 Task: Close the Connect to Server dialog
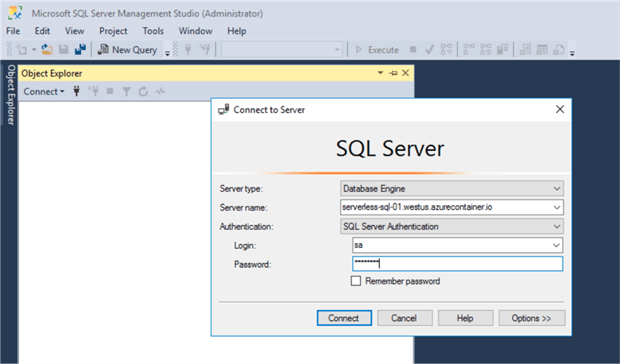(x=559, y=110)
